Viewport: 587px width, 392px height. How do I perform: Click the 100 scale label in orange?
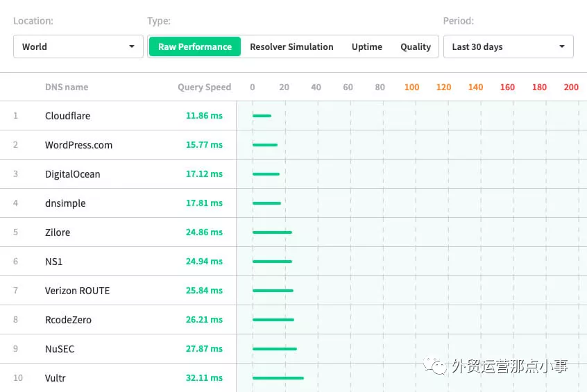[x=411, y=87]
